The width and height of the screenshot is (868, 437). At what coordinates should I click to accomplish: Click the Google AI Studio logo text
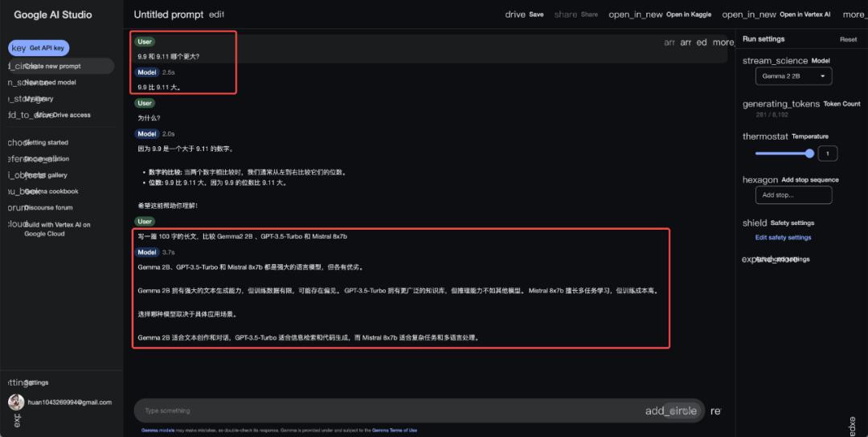coord(52,15)
